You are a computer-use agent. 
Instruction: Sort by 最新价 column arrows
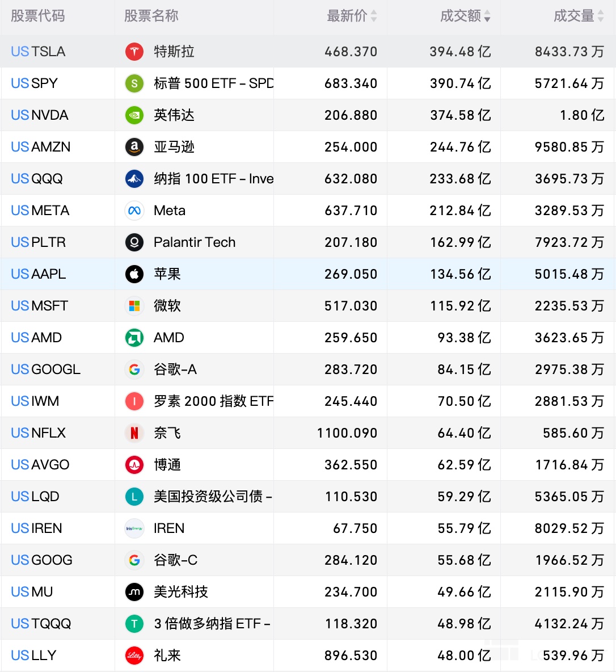(x=374, y=16)
